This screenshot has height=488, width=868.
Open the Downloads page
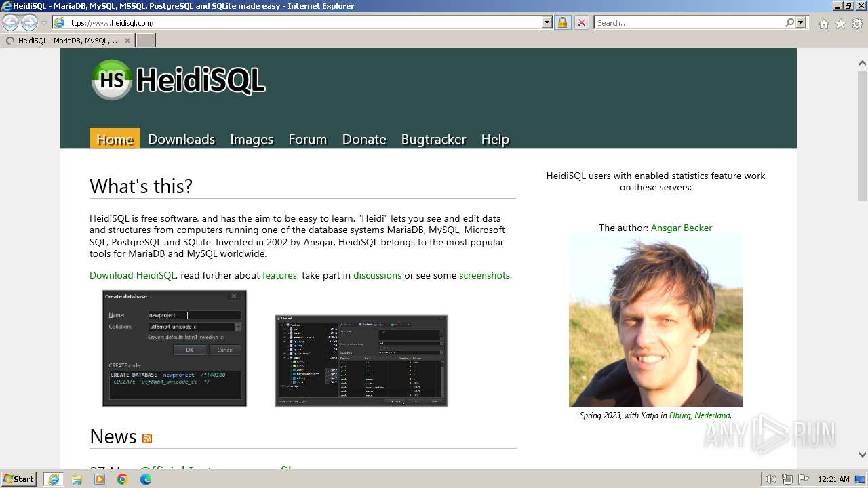tap(181, 139)
